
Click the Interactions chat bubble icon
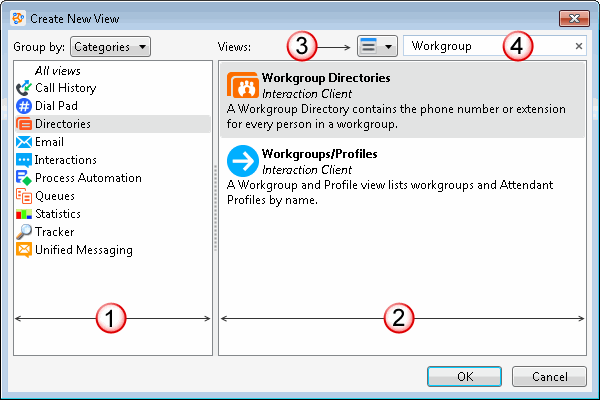pyautogui.click(x=24, y=160)
